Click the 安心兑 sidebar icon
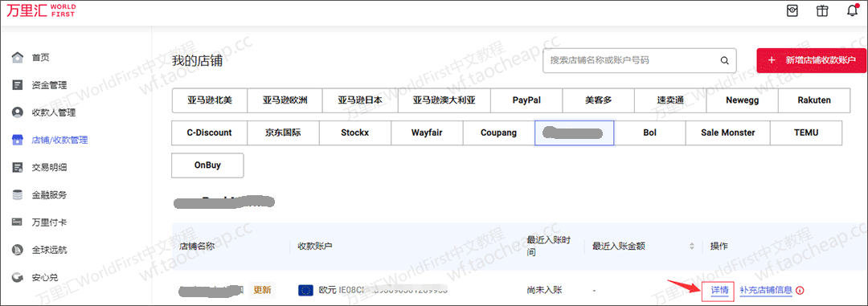 coord(18,277)
